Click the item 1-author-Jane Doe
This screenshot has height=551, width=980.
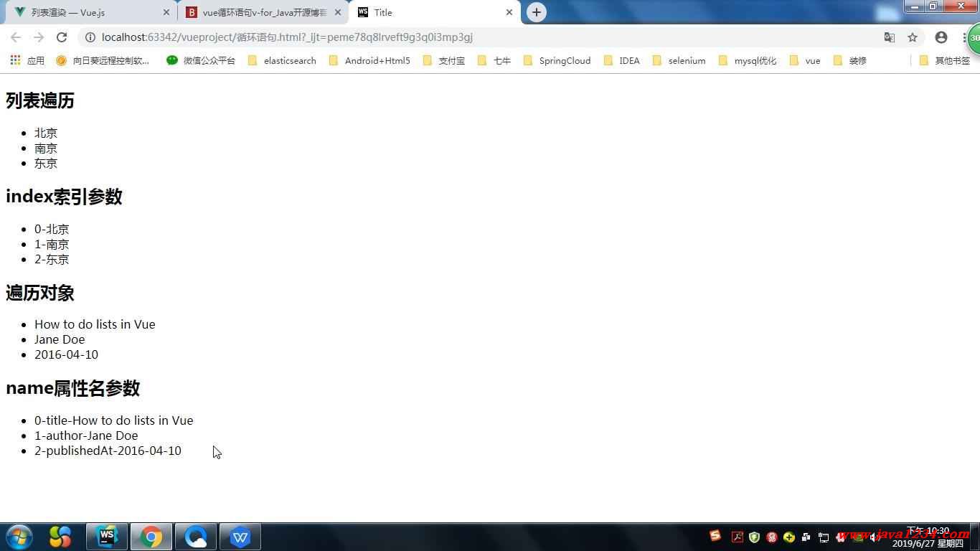pyautogui.click(x=86, y=435)
